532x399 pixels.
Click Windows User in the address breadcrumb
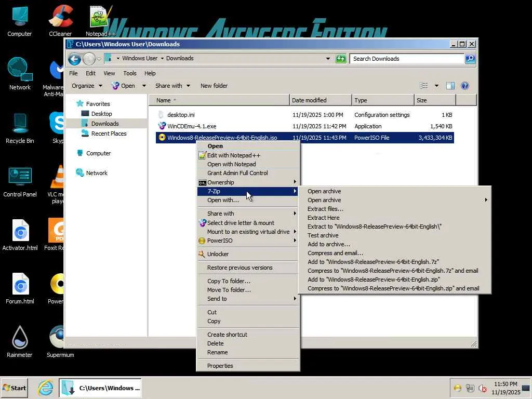pyautogui.click(x=139, y=58)
